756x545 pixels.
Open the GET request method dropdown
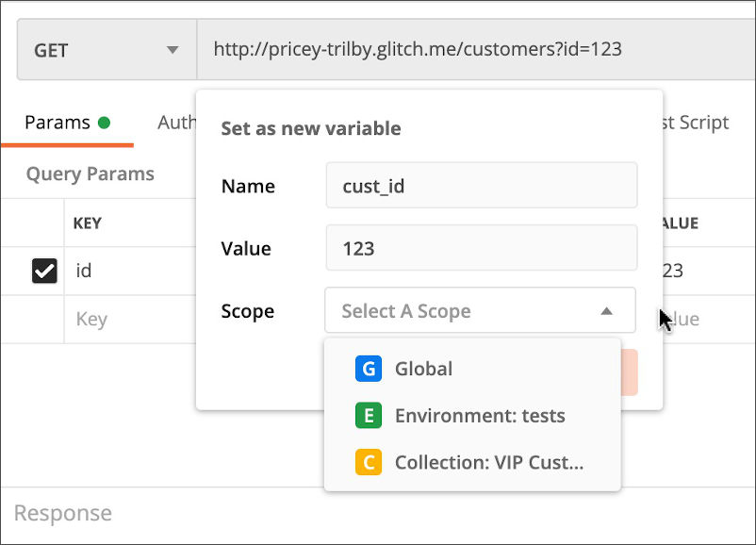pyautogui.click(x=104, y=50)
